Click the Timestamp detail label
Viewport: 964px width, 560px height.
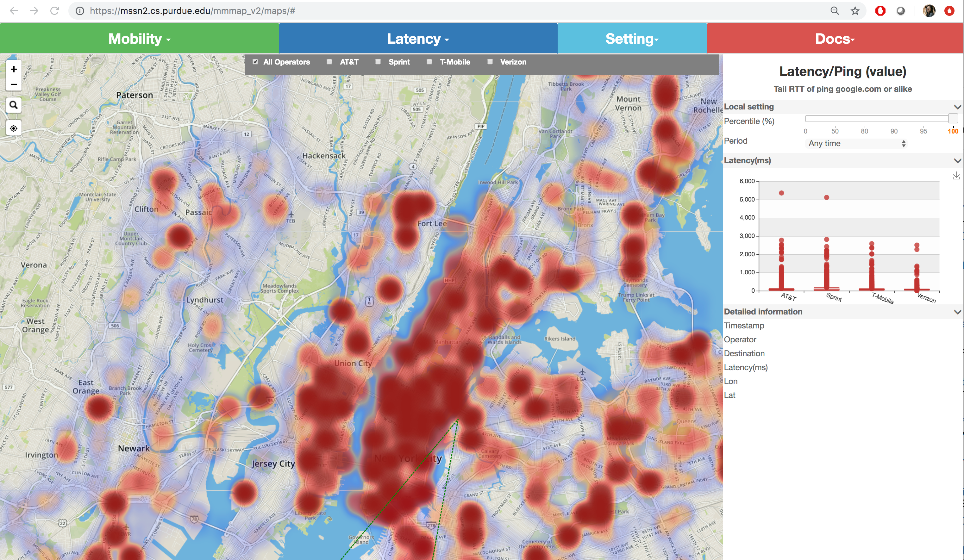pos(744,326)
